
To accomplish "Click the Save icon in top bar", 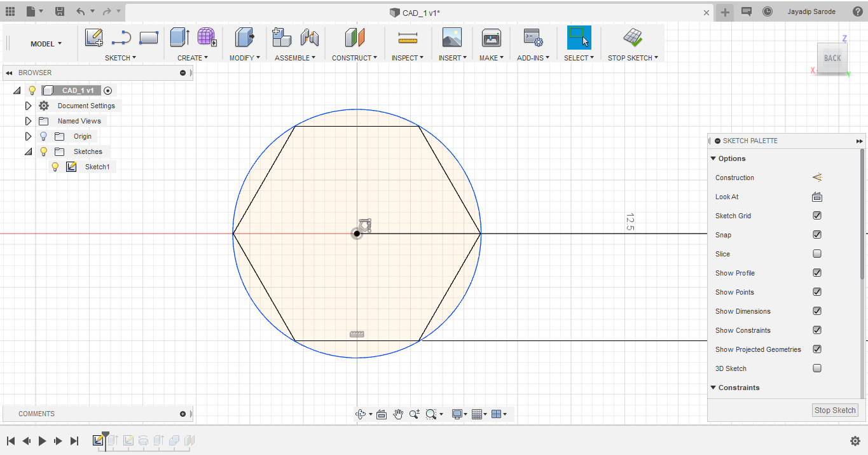I will pos(59,11).
